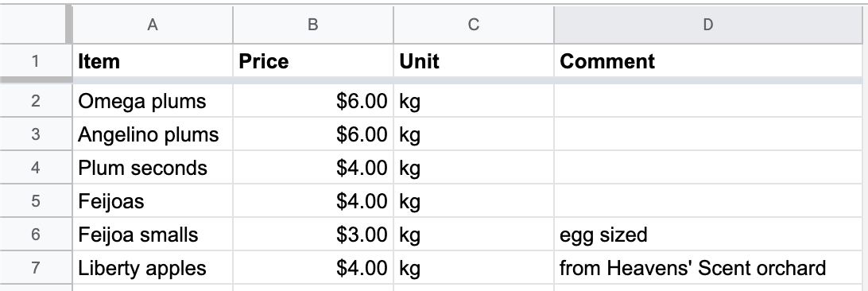868x291 pixels.
Task: Select the Comment header cell
Action: pos(708,61)
